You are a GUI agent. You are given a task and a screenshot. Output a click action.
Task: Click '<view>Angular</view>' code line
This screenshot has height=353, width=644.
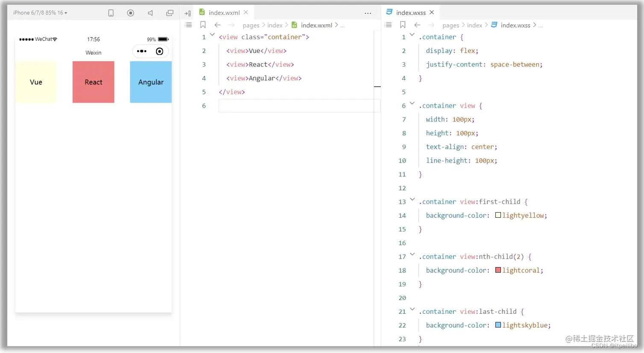click(264, 78)
